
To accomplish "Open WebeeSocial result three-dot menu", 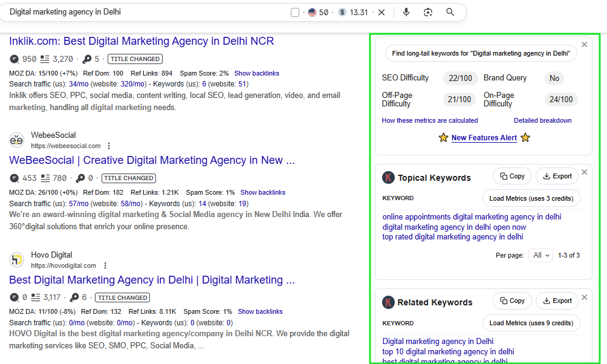I will 109,146.
